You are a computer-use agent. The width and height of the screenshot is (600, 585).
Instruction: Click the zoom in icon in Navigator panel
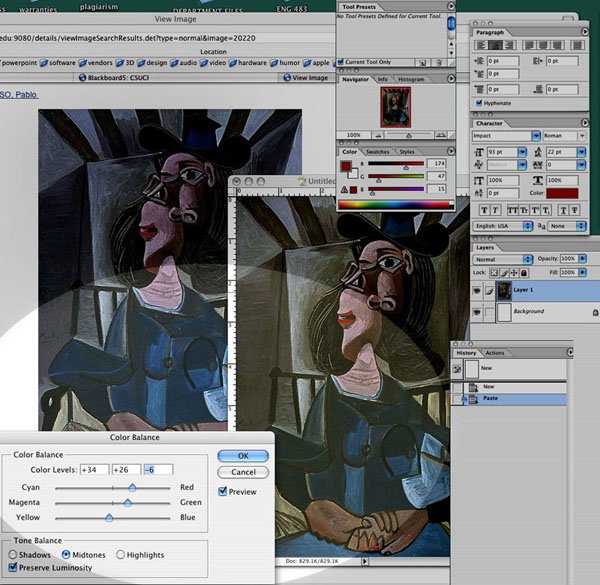point(441,135)
